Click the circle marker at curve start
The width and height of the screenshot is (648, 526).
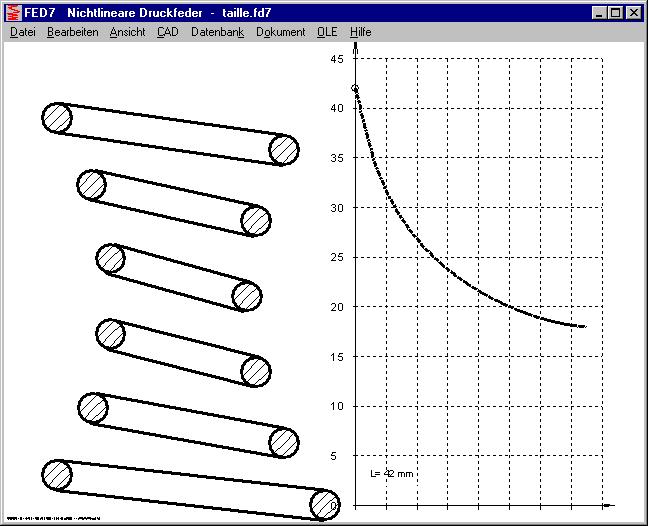coord(355,88)
